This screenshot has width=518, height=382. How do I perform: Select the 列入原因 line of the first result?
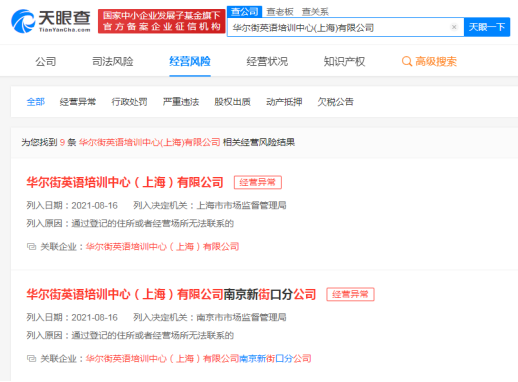(130, 223)
